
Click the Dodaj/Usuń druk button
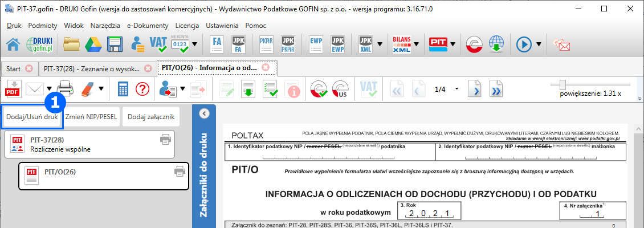click(x=32, y=117)
